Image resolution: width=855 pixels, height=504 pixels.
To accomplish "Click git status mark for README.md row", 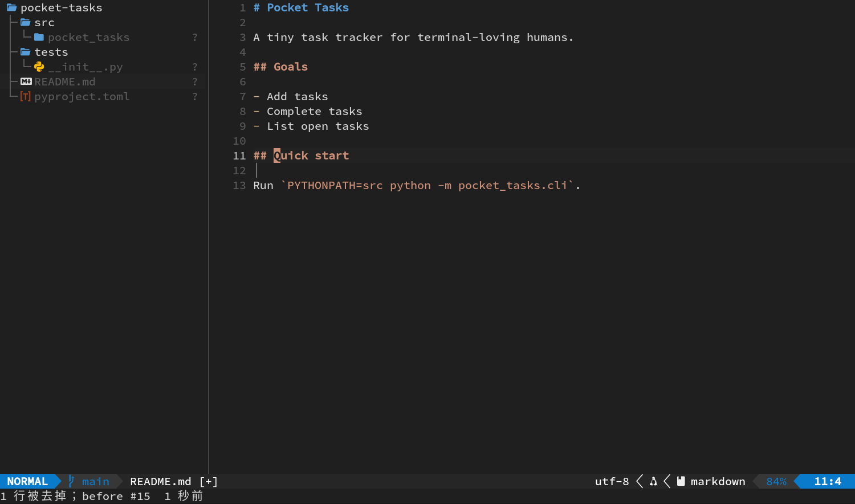I will [x=195, y=82].
